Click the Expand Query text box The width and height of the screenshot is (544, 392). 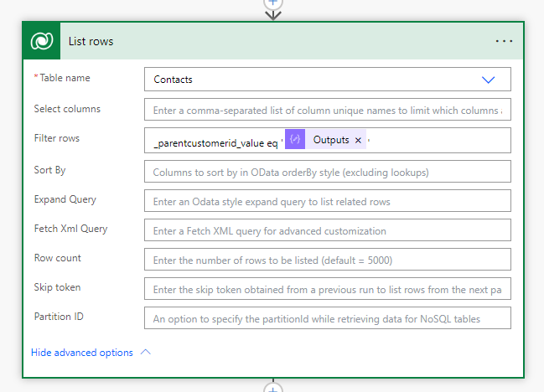[327, 201]
